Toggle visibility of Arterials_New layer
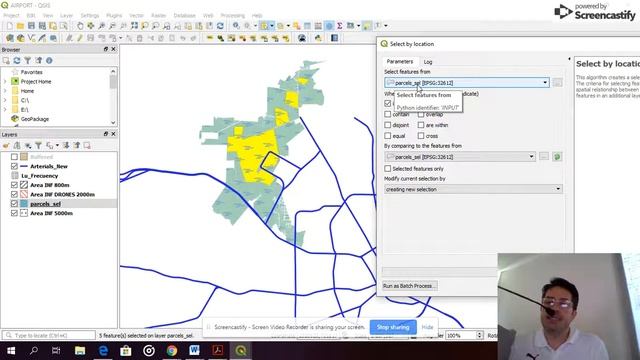The height and width of the screenshot is (360, 640). click(x=14, y=166)
